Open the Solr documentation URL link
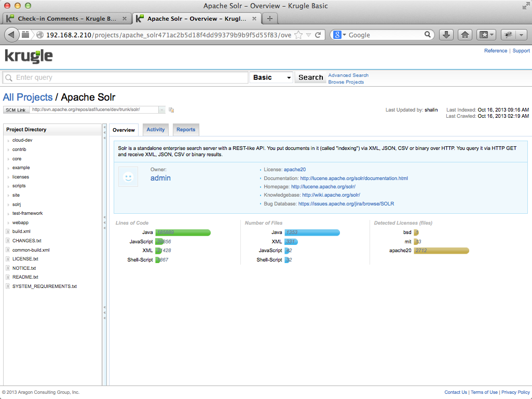 [354, 178]
